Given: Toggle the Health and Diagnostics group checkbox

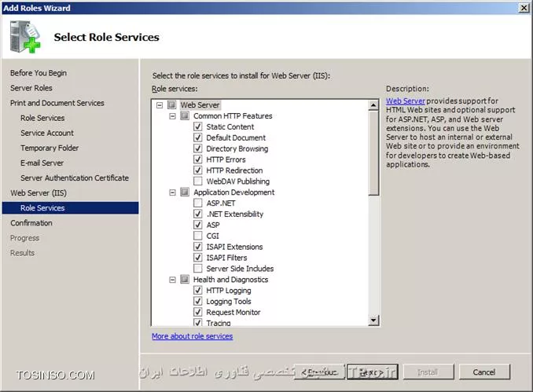Looking at the screenshot, I should point(185,280).
